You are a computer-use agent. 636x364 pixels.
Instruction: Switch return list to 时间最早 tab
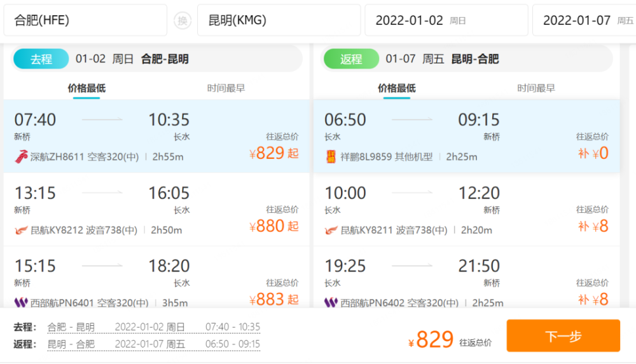point(536,88)
